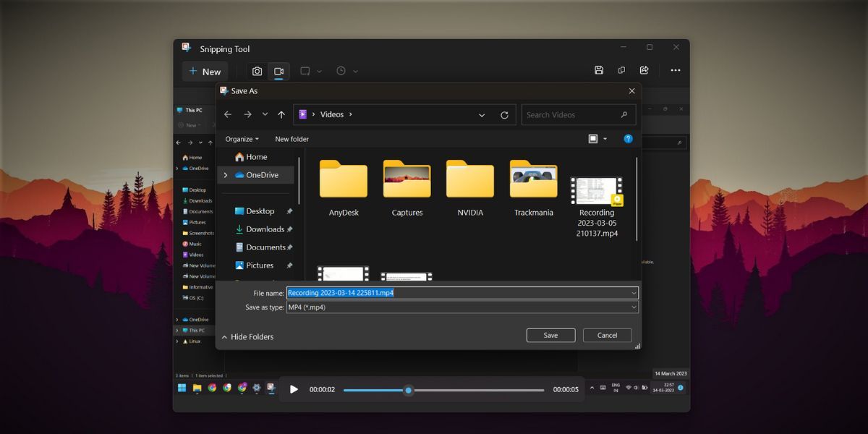Open the Share icon in Snipping Tool
868x434 pixels.
click(644, 69)
